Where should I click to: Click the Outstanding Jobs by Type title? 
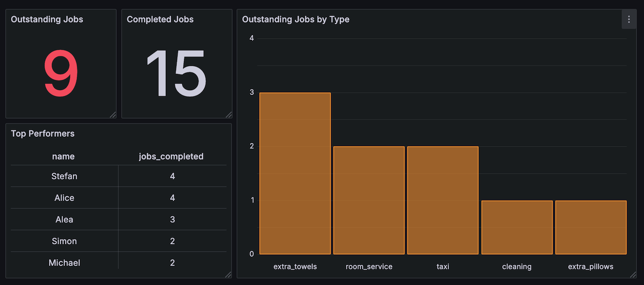pyautogui.click(x=296, y=20)
